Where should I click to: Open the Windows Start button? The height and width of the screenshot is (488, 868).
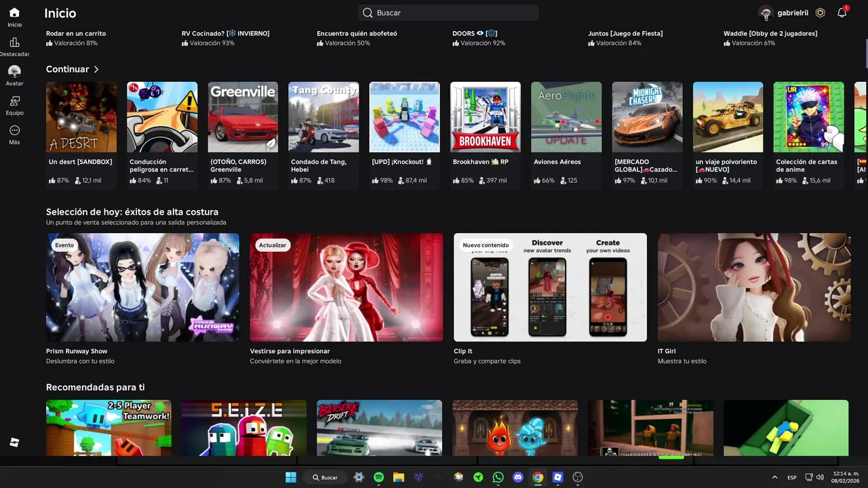[x=291, y=477]
